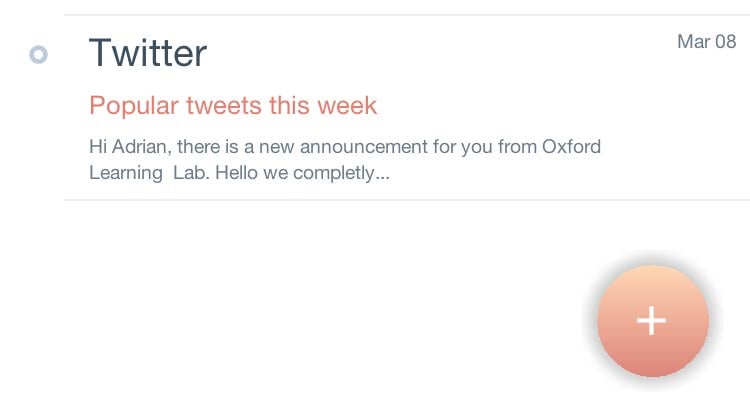Viewport: 750px width, 418px height.
Task: Mark Twitter email via unread dot
Action: 39,55
